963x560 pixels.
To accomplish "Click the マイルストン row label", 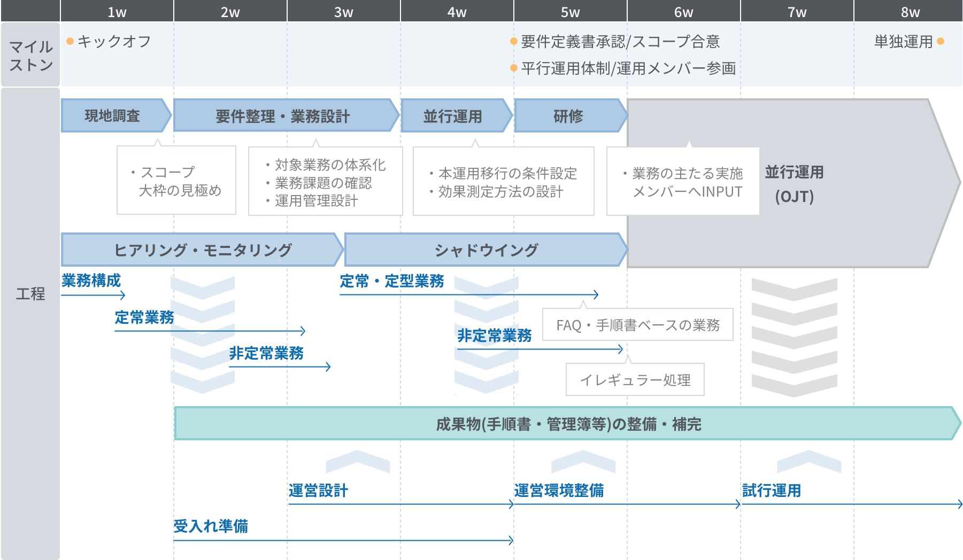I will (x=30, y=55).
